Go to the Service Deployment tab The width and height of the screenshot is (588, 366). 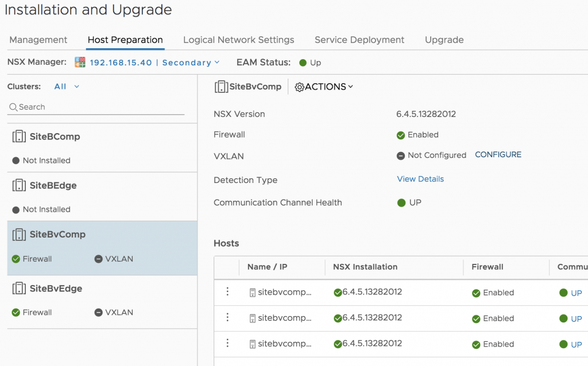pos(359,40)
